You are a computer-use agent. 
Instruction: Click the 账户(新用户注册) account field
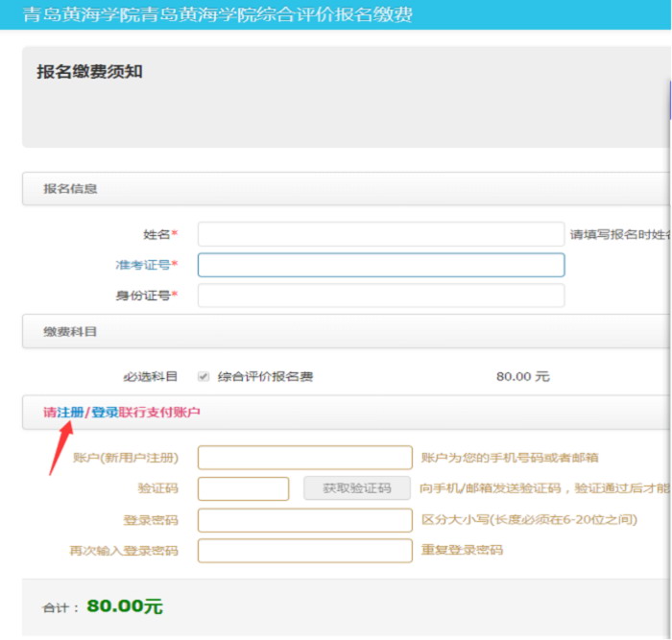[x=304, y=458]
